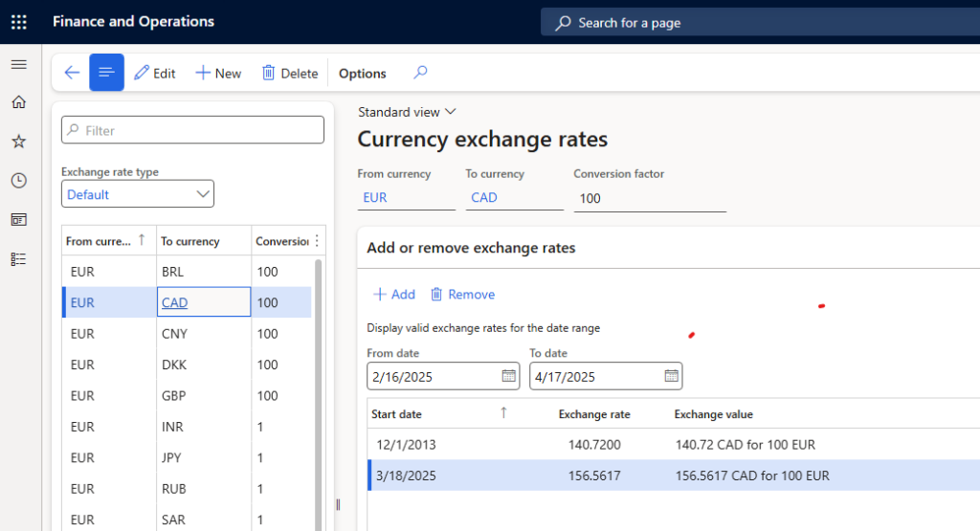Click the CAD currency link

point(175,302)
